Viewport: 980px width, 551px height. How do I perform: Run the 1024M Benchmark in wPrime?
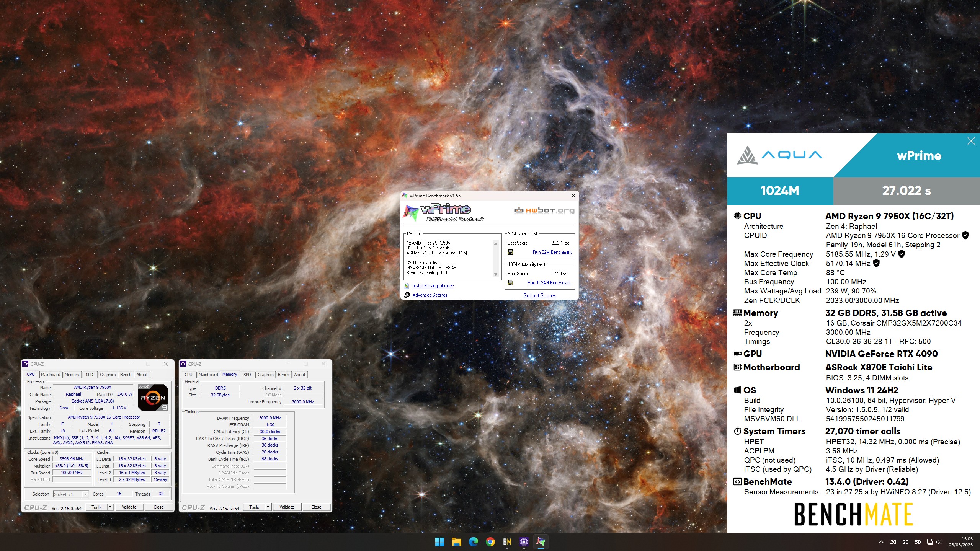click(549, 283)
